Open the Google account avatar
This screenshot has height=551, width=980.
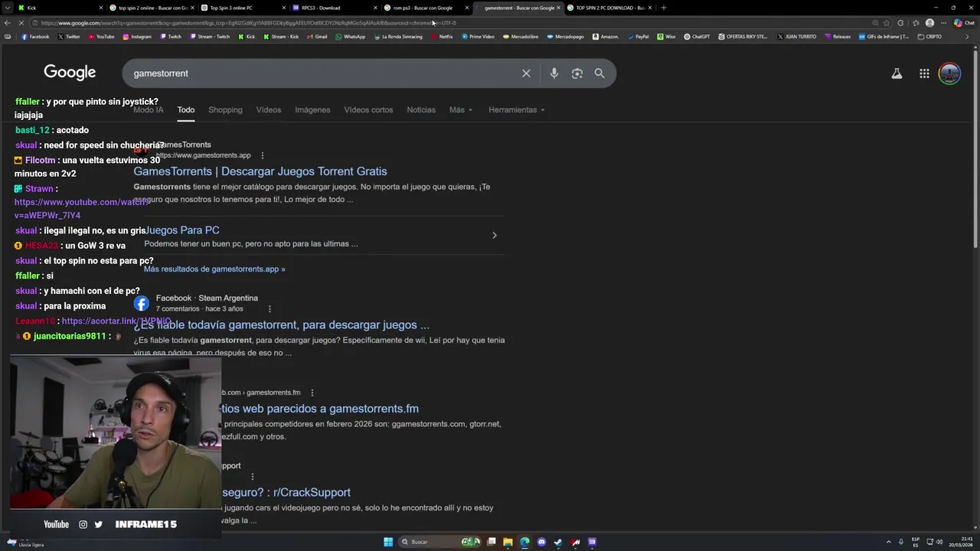point(949,73)
